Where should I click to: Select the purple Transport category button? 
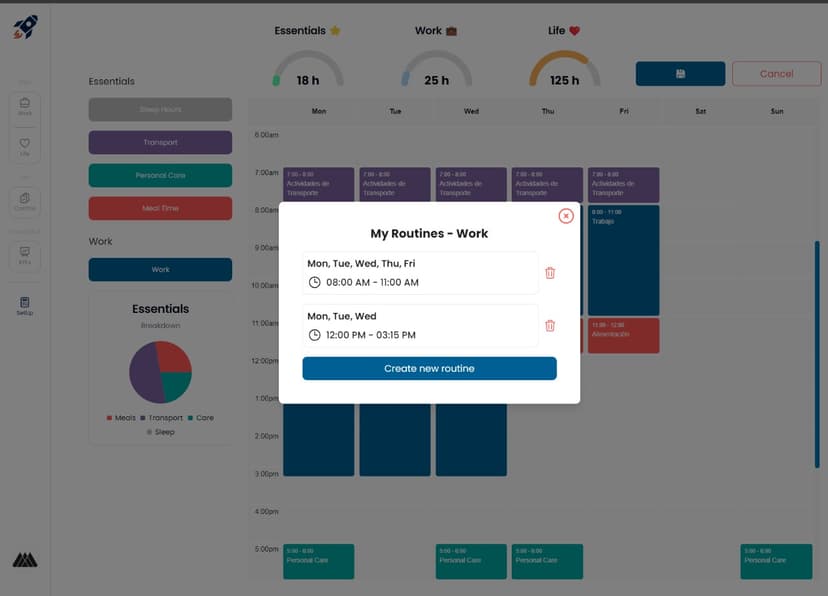(x=160, y=143)
